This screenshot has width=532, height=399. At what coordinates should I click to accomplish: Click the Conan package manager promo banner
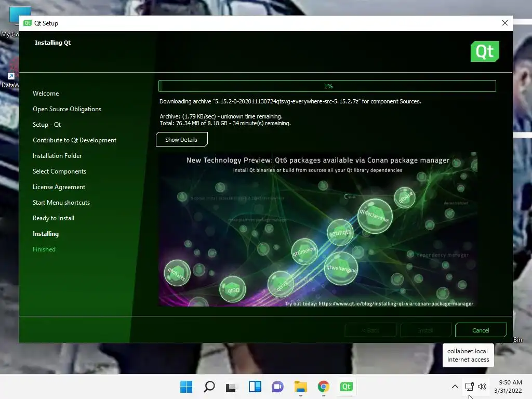point(318,229)
